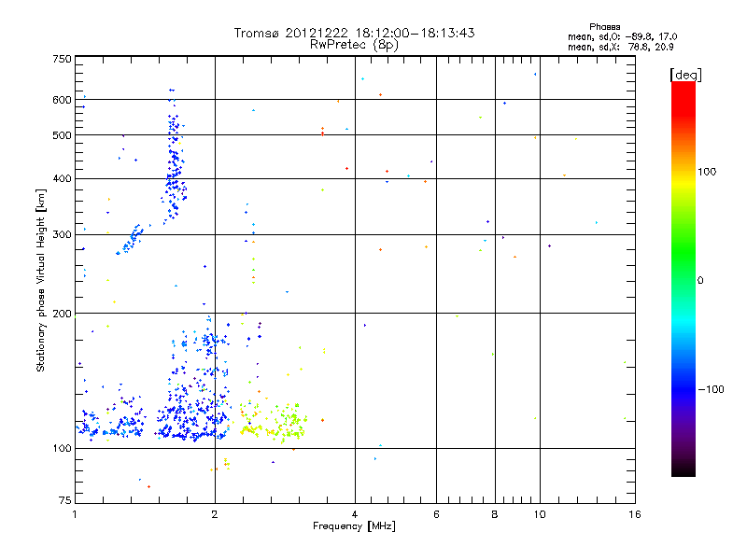Click the '[deg]' colorbar unit label

pos(685,75)
